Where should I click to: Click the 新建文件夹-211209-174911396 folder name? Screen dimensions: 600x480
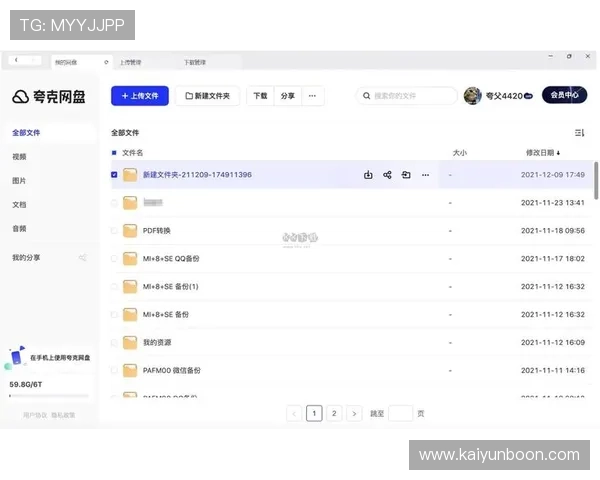197,175
